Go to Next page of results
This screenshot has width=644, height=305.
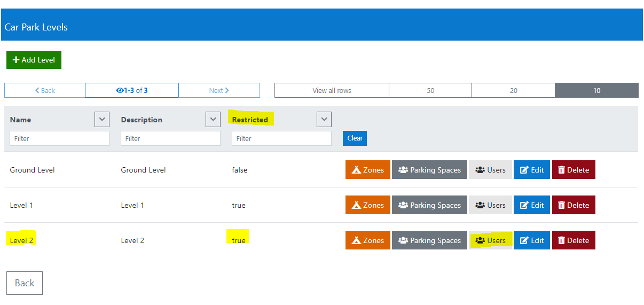click(x=219, y=90)
